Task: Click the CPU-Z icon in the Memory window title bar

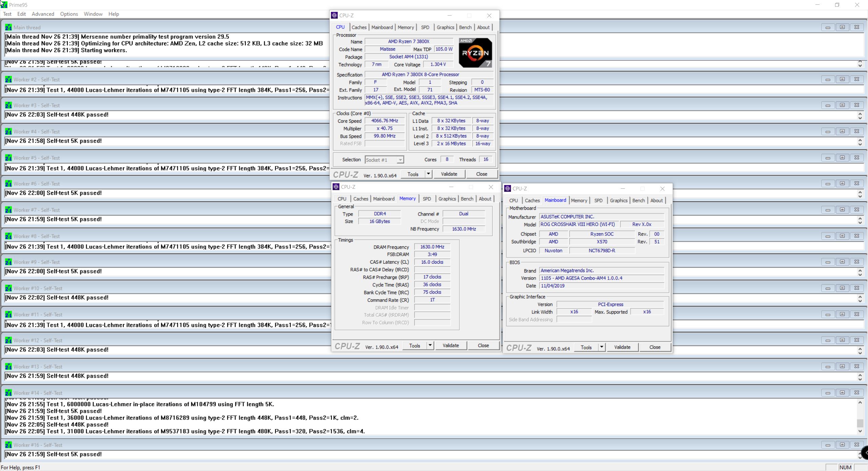Action: [x=336, y=187]
